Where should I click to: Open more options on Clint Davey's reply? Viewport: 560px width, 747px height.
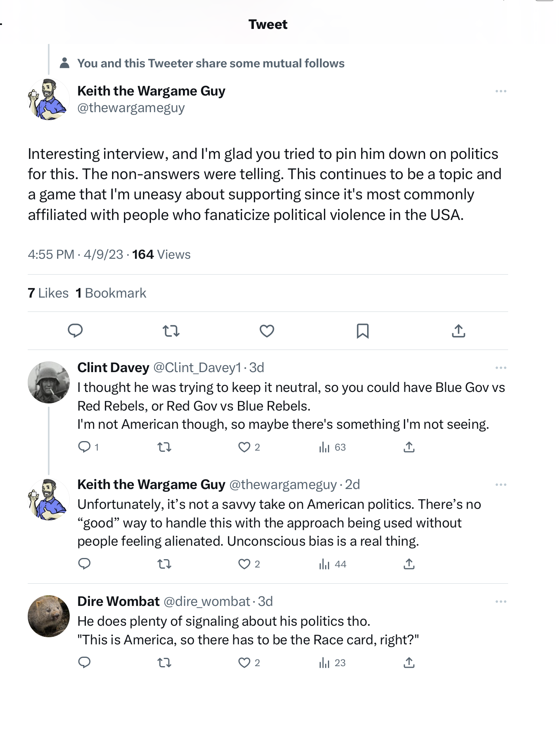pyautogui.click(x=501, y=368)
